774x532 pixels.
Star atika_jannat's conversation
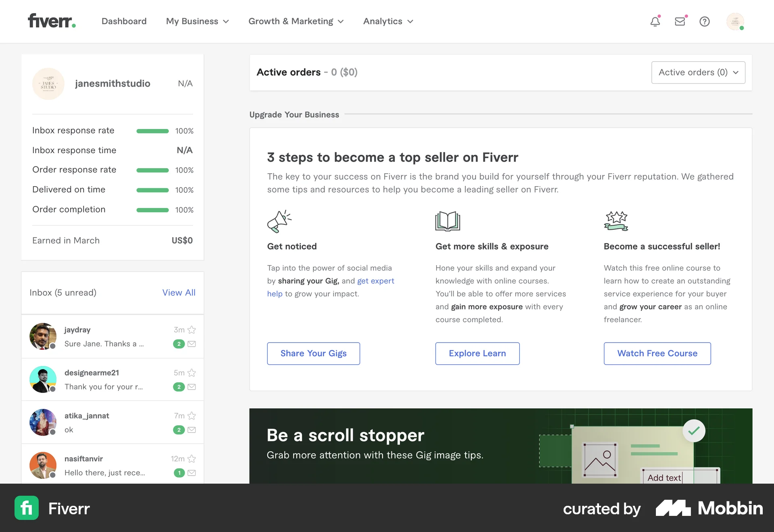192,416
